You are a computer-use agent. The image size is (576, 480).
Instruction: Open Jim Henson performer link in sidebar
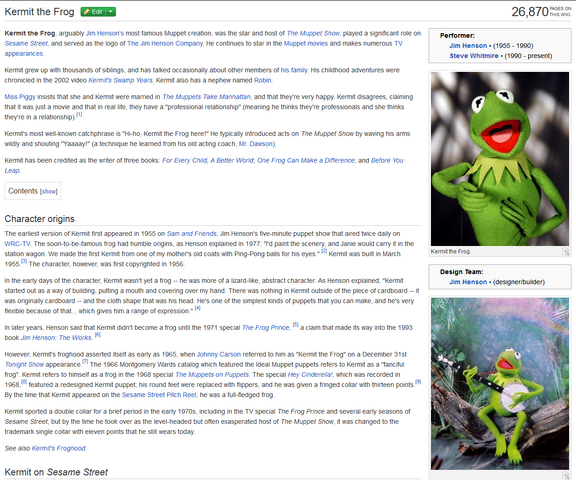tap(468, 46)
